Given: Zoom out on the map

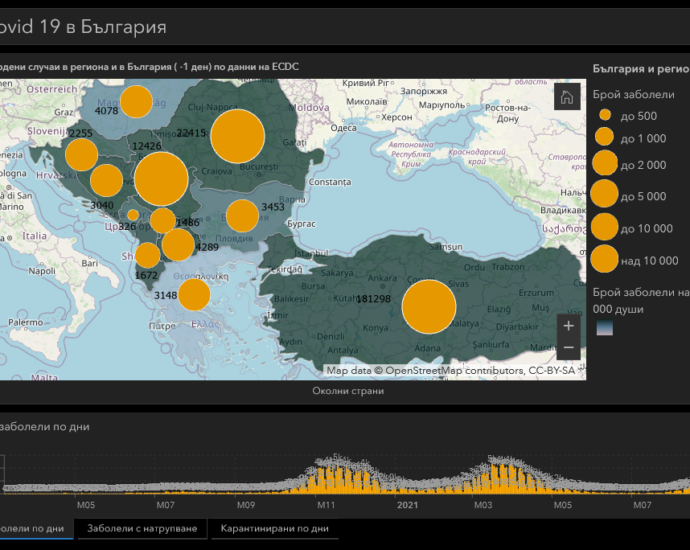Looking at the screenshot, I should [569, 348].
